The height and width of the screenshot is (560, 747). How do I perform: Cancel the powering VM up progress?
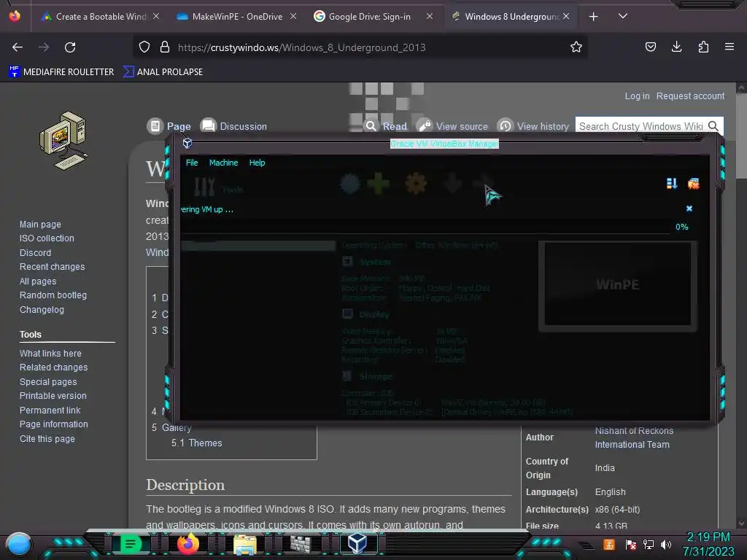[x=689, y=209]
